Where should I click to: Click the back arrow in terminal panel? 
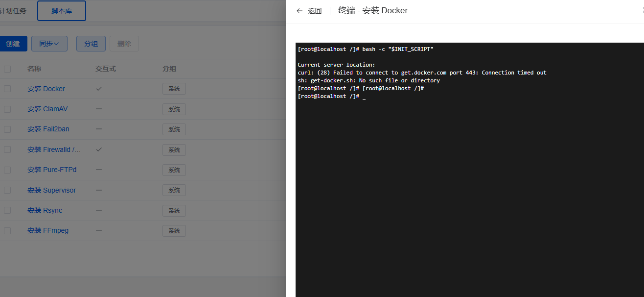(x=299, y=11)
